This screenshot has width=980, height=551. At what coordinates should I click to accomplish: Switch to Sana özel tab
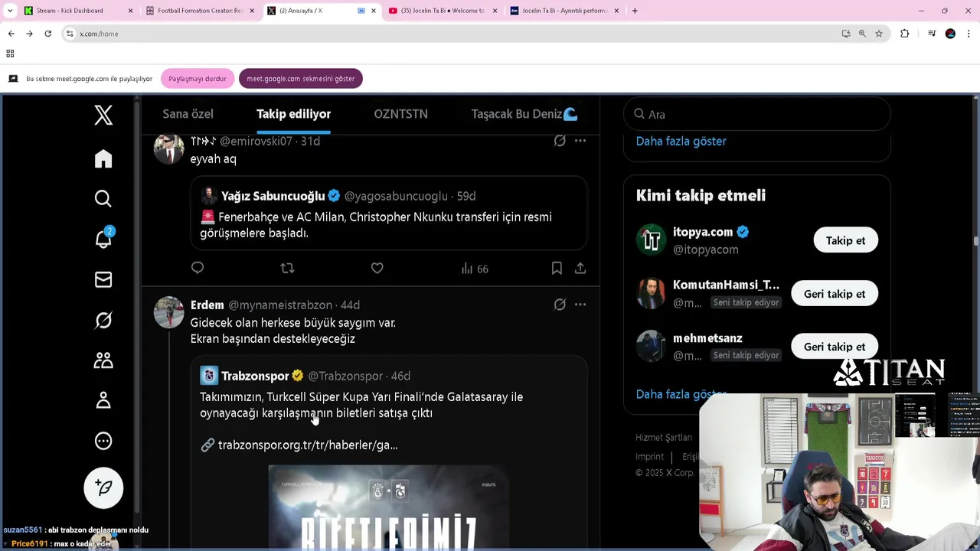tap(188, 114)
